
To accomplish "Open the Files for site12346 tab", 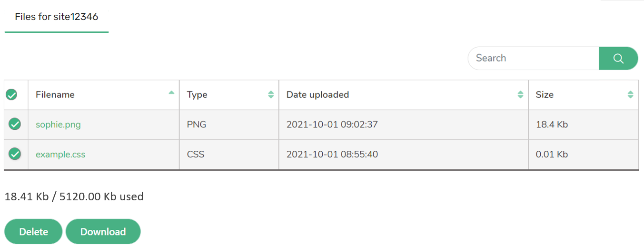I will 57,17.
